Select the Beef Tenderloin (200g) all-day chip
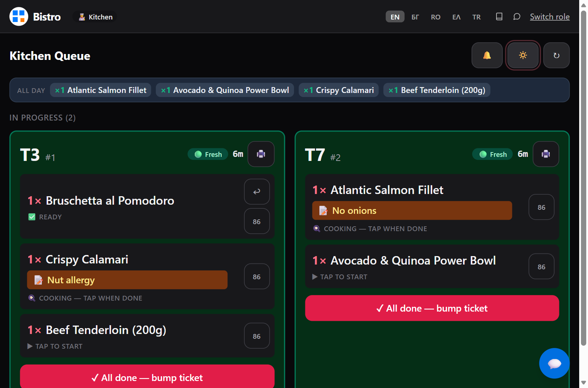This screenshot has height=388, width=588. click(x=437, y=90)
